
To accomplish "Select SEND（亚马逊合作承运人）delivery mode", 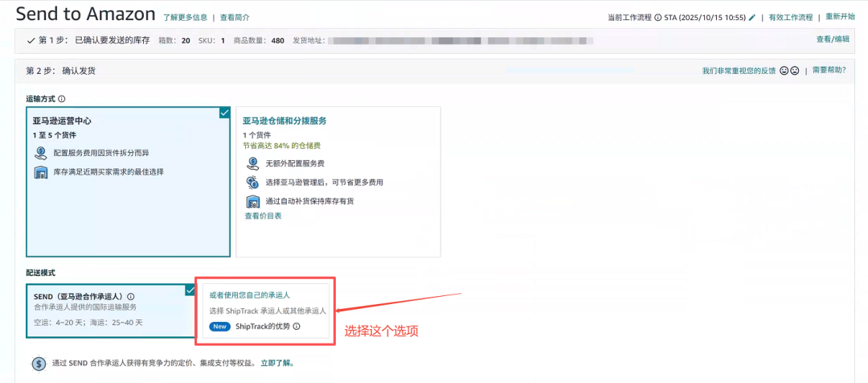I will coord(111,311).
